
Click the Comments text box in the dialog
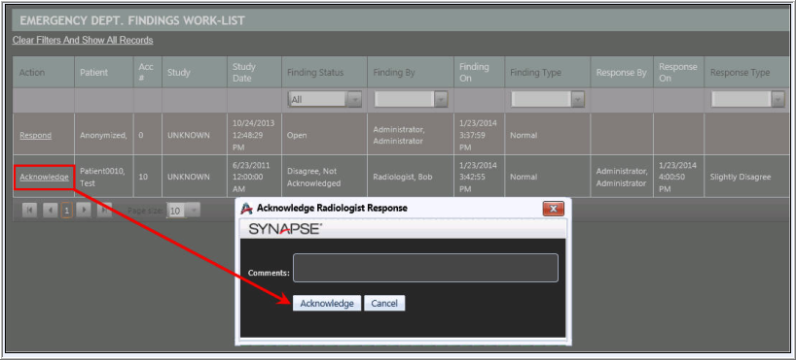point(425,268)
